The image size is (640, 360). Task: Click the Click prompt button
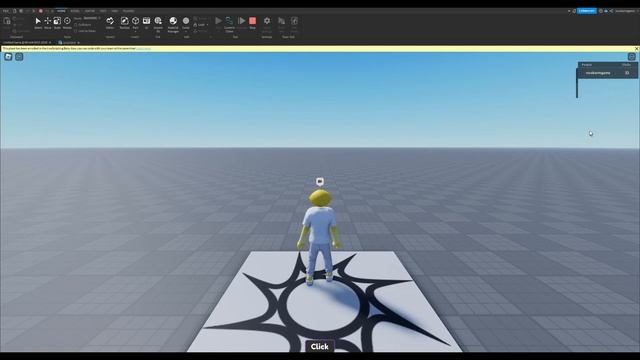point(320,347)
